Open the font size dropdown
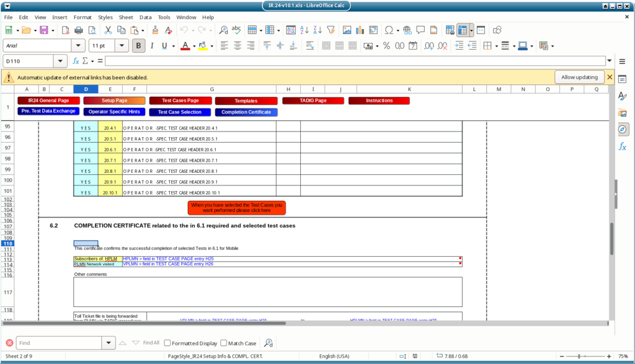The height and width of the screenshot is (364, 635). [x=122, y=45]
